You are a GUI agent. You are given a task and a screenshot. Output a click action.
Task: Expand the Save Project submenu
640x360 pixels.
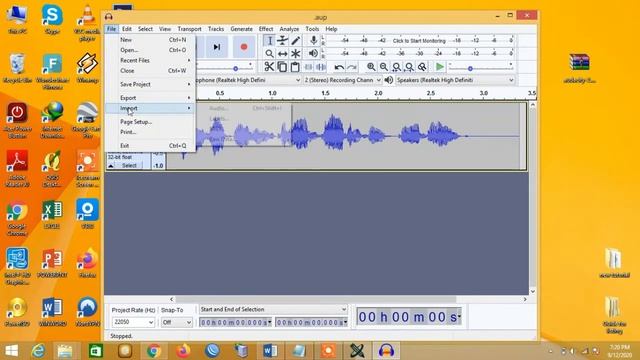click(151, 84)
